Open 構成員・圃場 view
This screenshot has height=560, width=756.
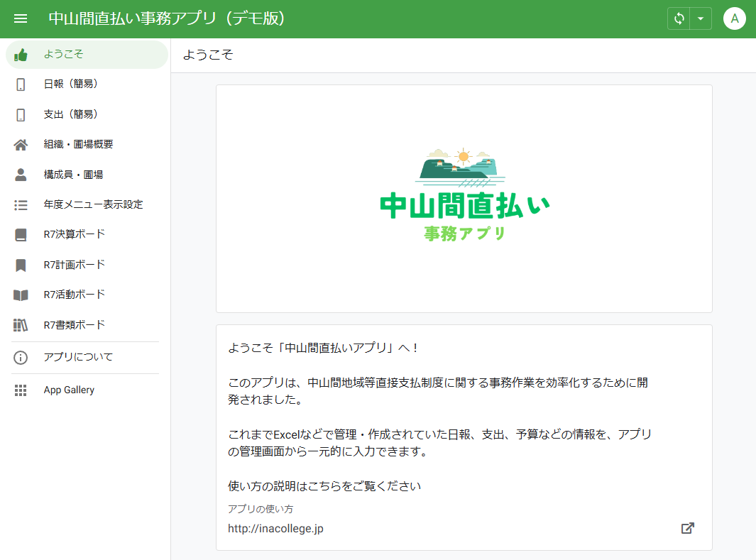click(x=87, y=175)
